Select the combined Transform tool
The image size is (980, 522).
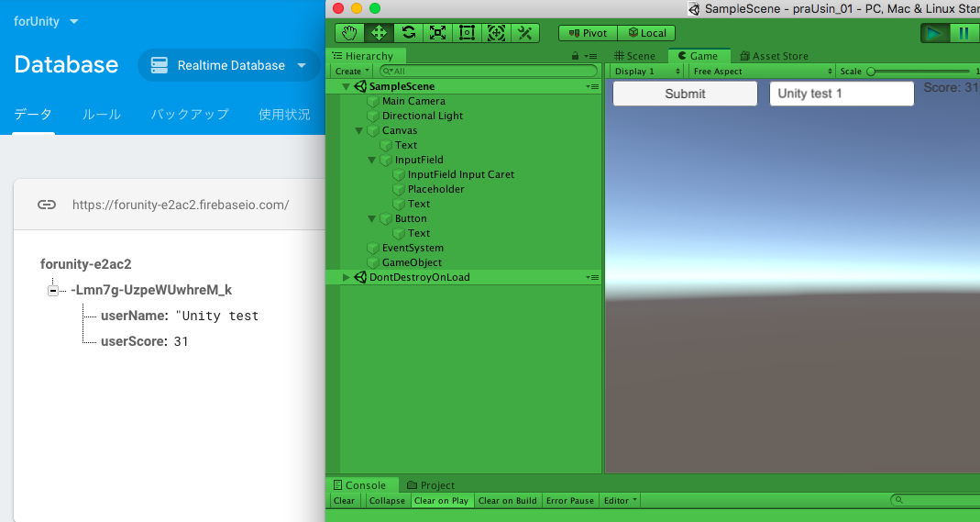(496, 33)
